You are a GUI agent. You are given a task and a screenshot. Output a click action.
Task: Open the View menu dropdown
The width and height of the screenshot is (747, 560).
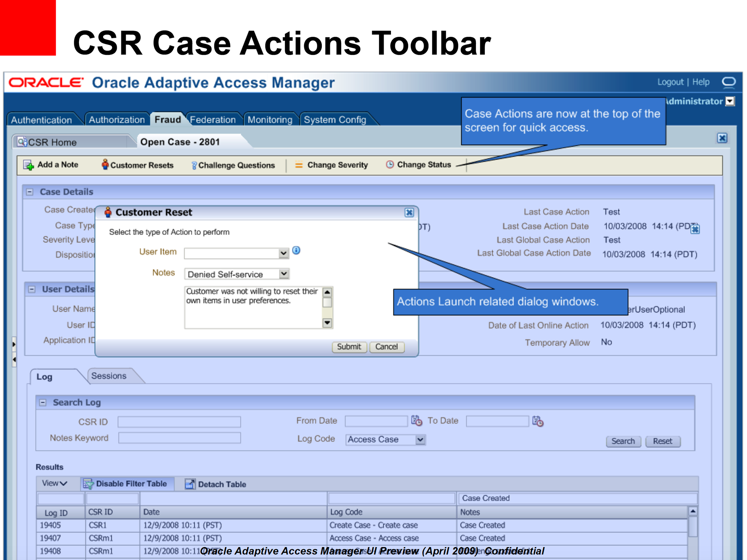[54, 483]
